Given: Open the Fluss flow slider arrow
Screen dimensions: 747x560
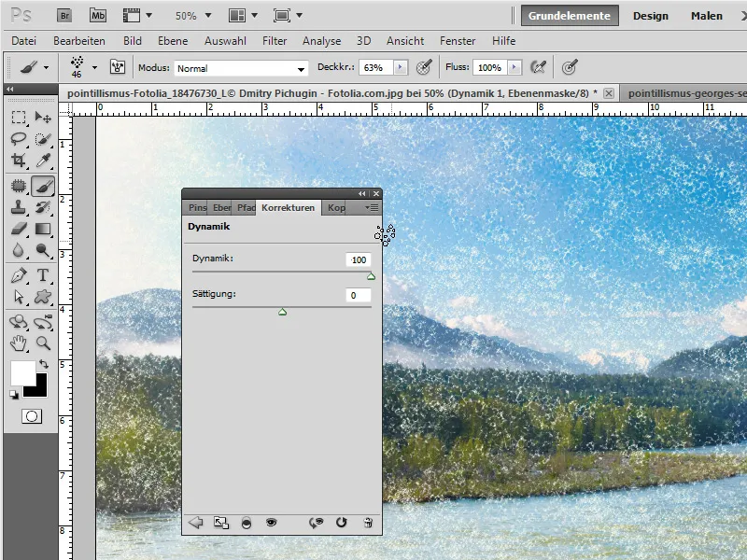Looking at the screenshot, I should coord(514,67).
